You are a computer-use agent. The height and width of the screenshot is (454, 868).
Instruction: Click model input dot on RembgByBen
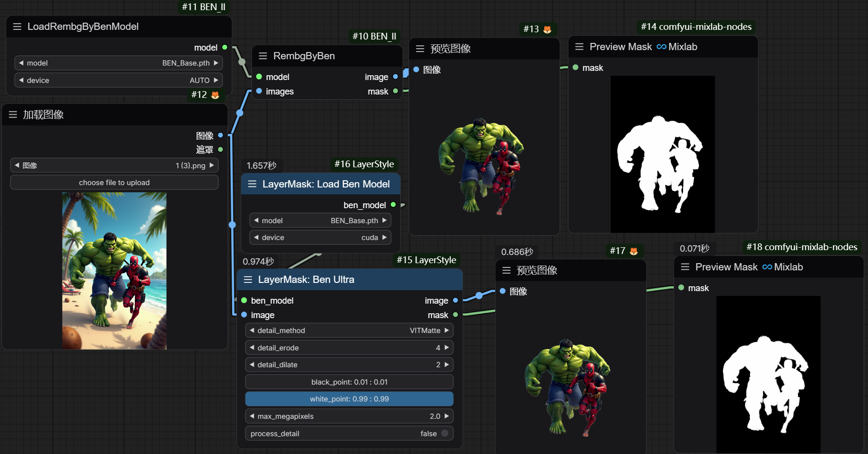[259, 77]
